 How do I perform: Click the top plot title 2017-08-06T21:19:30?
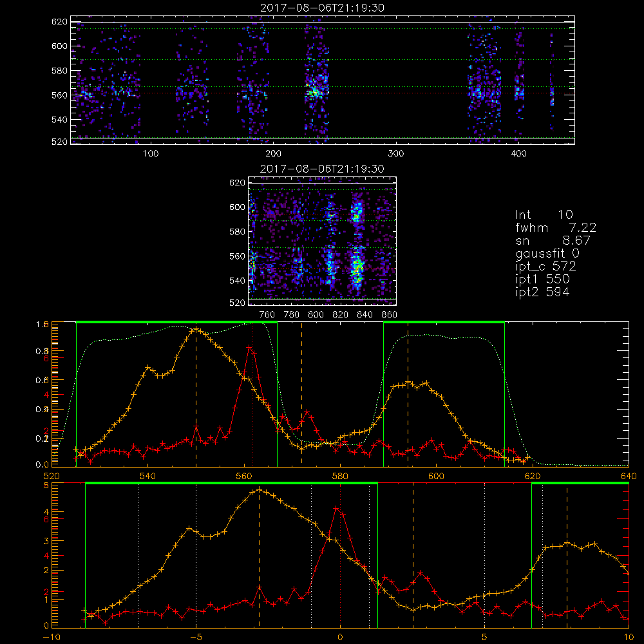click(323, 8)
